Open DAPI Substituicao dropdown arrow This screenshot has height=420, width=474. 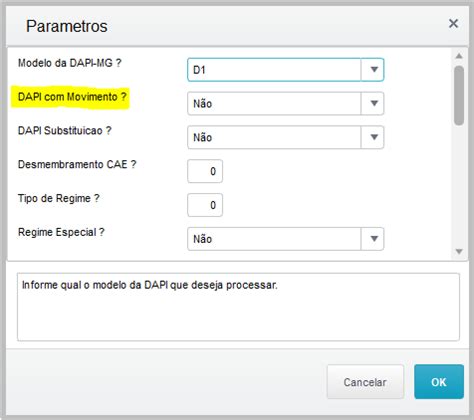pyautogui.click(x=373, y=137)
